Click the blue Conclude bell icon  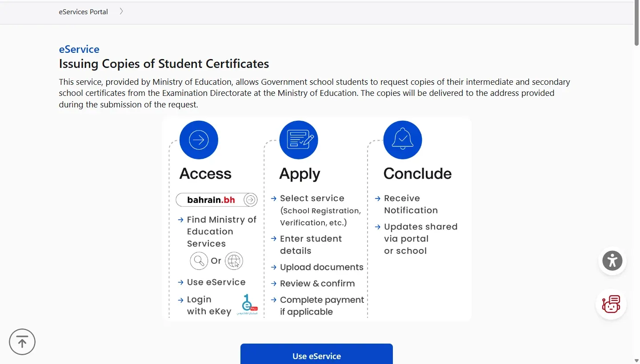[x=403, y=140]
